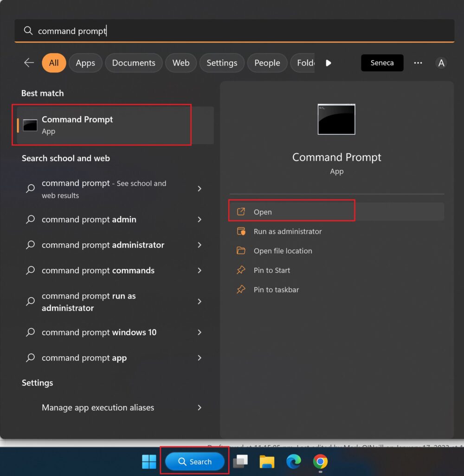This screenshot has width=464, height=476.
Task: Open the user account avatar menu
Action: tap(441, 63)
